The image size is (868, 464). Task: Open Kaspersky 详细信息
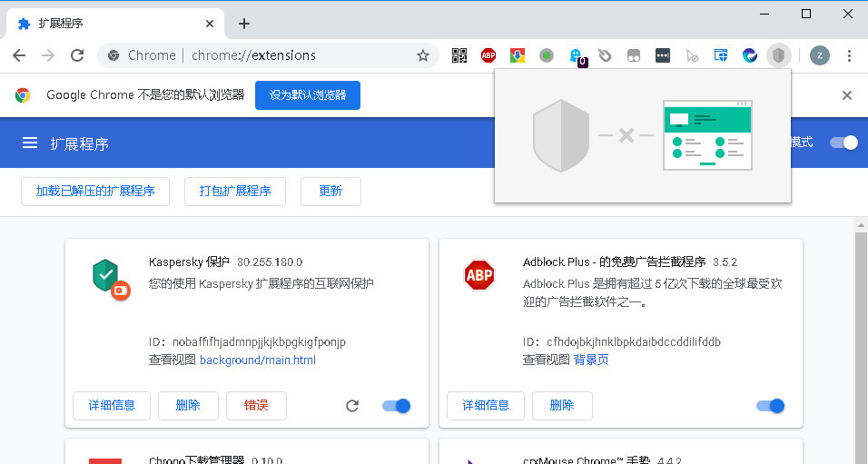click(x=112, y=406)
